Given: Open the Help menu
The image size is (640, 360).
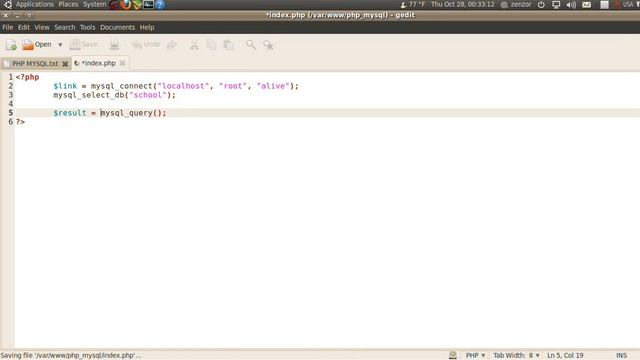Looking at the screenshot, I should [147, 27].
